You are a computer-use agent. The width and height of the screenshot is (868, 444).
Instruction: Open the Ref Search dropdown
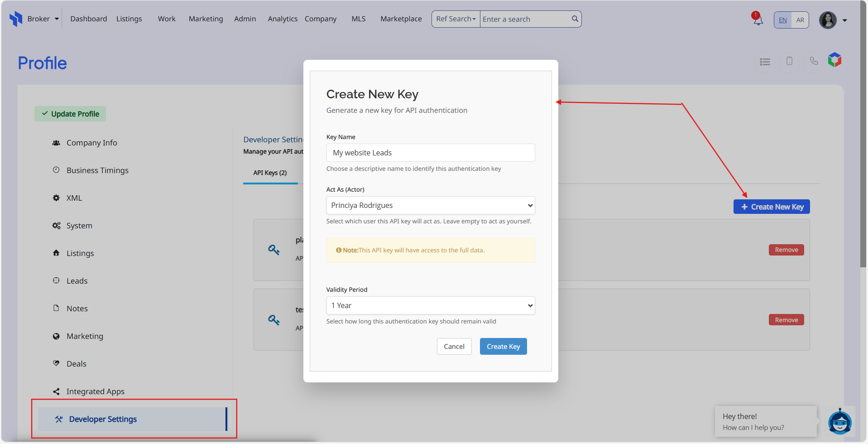(456, 19)
